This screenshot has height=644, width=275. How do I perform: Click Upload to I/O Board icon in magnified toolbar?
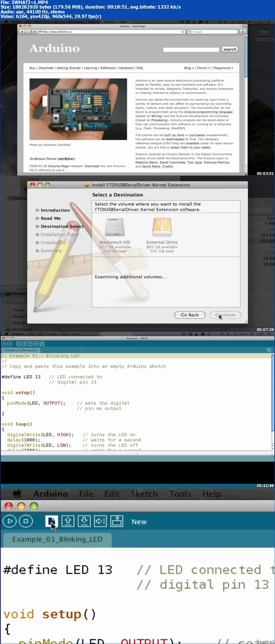point(101,521)
